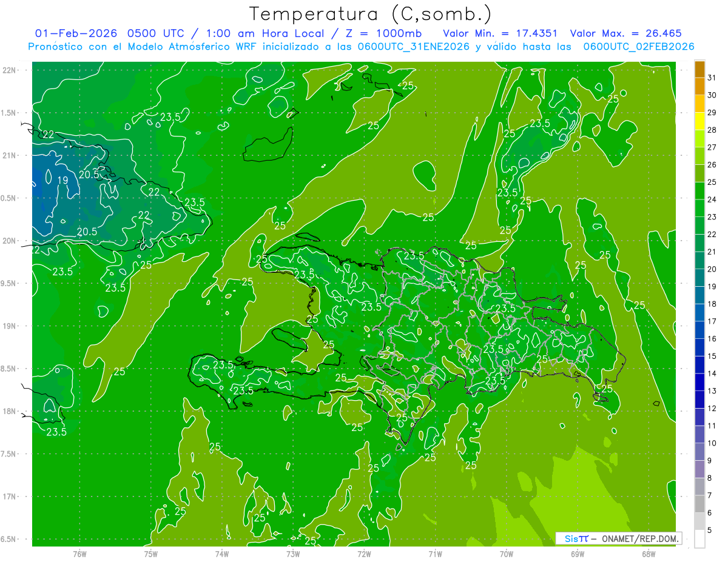Click the color scale label 31
The height and width of the screenshot is (562, 728).
pyautogui.click(x=712, y=78)
